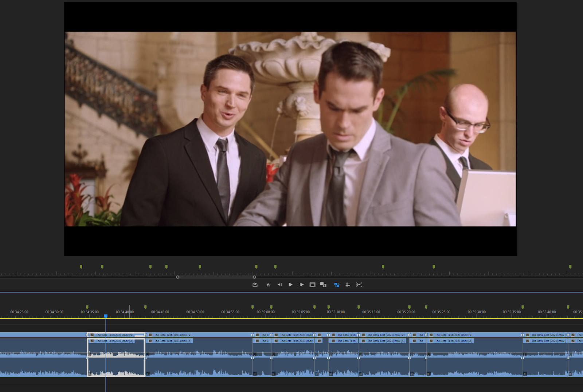
Task: Click the fx badge on the selected audio clip
Action: (92, 341)
